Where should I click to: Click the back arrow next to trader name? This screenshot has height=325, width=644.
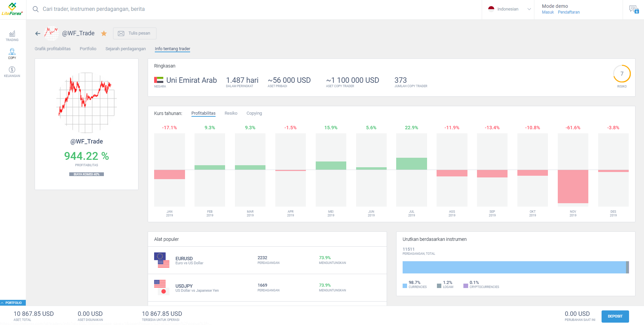coord(37,33)
